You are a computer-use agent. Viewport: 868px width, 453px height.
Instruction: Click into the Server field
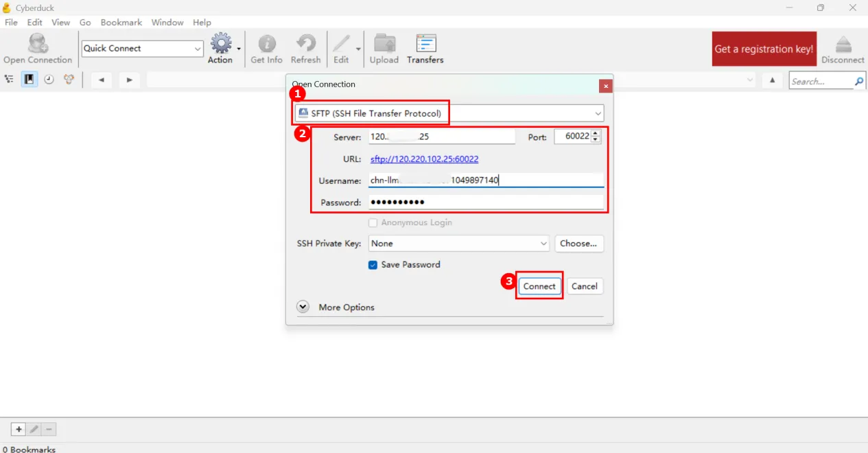coord(442,137)
